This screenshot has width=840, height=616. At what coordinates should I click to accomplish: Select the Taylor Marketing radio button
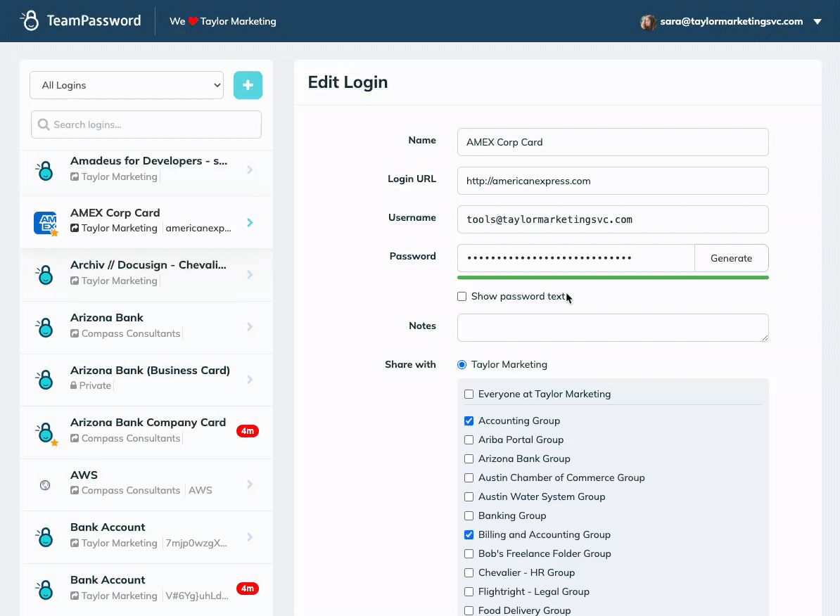pos(462,364)
